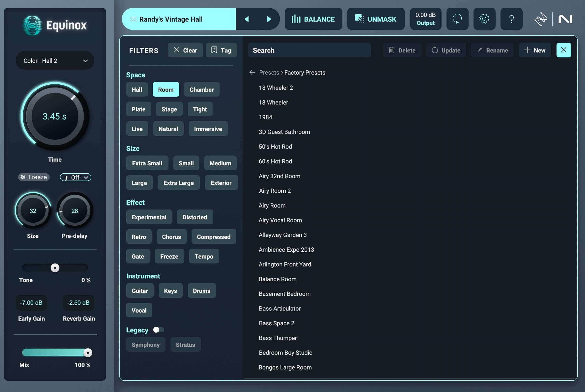Screen dimensions: 585x392
Task: Click the Tag bookmark icon
Action: coord(214,50)
